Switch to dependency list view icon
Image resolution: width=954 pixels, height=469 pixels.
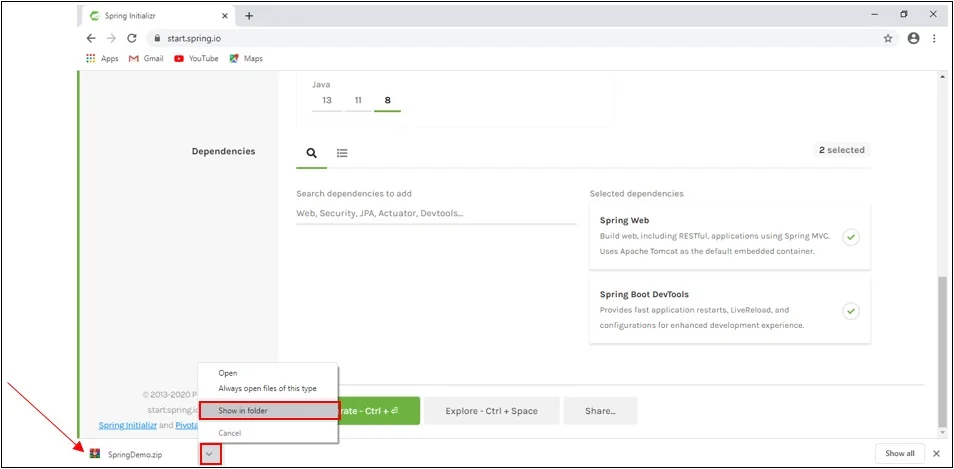pos(342,153)
